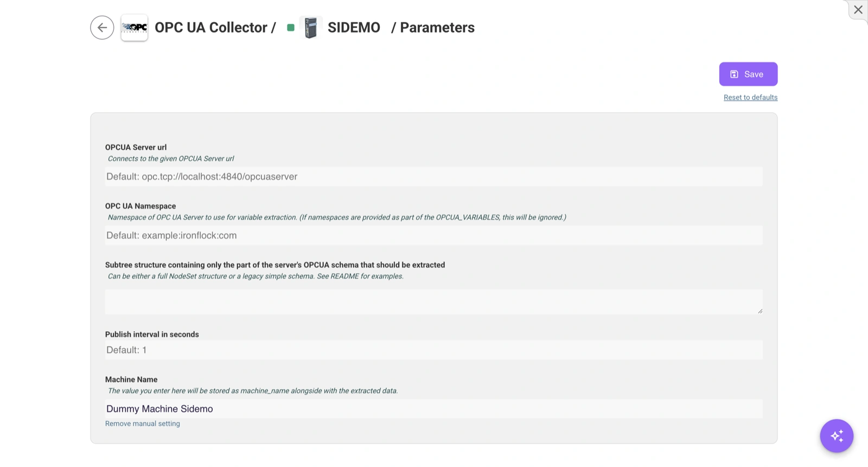
Task: Click the OPC Foundation logo icon
Action: click(135, 28)
